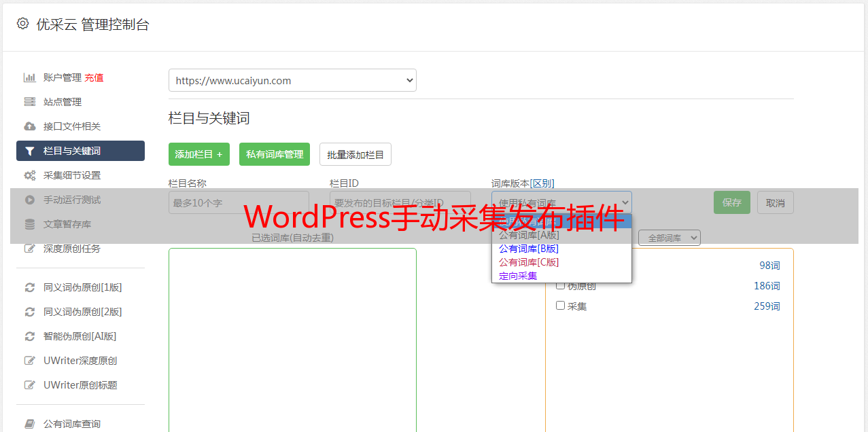Tick the 伪原创 checkbox

coord(561,285)
